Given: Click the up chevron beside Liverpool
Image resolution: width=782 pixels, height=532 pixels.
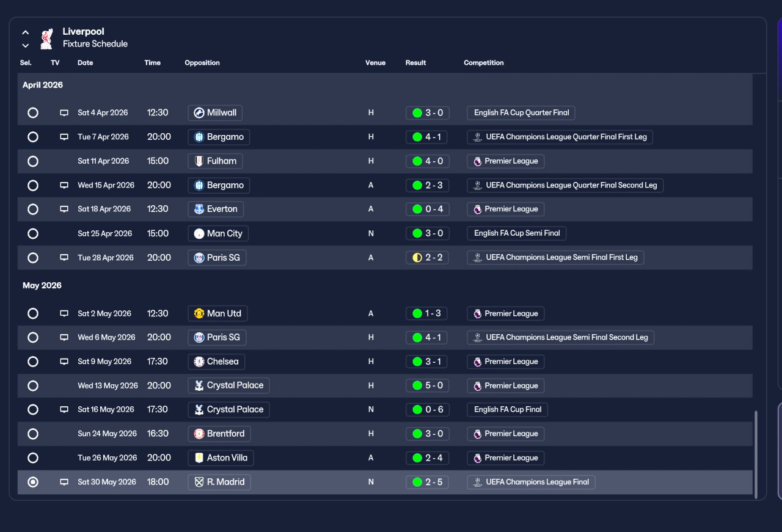Looking at the screenshot, I should (26, 32).
